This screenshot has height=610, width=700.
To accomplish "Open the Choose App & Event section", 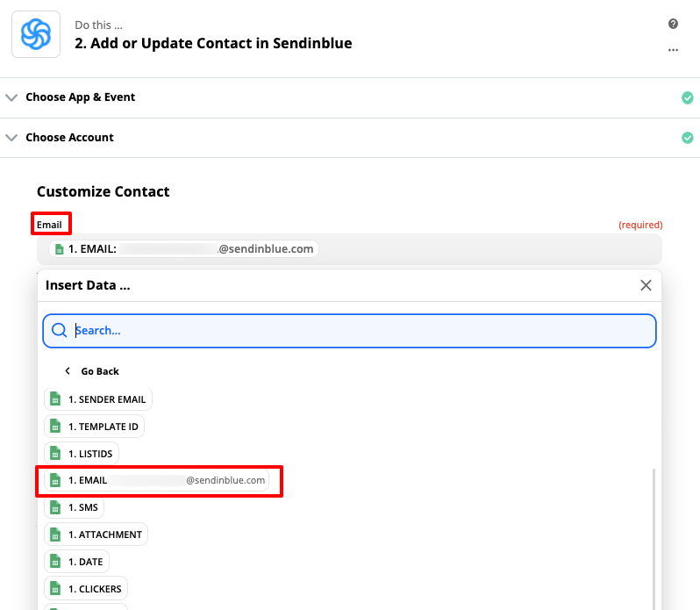I will click(x=350, y=97).
